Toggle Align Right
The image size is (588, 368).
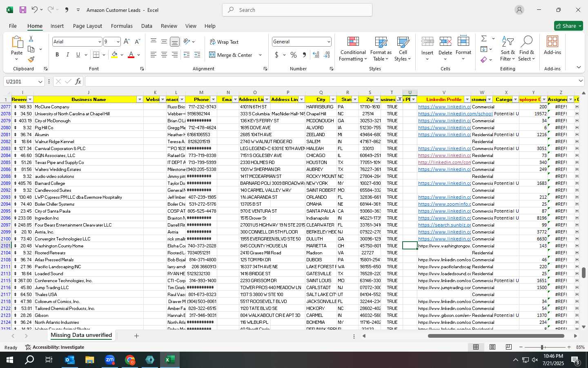pos(175,55)
